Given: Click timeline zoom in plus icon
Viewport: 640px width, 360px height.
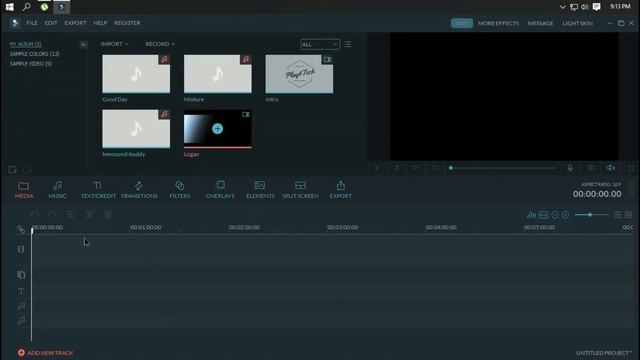Looking at the screenshot, I should [x=565, y=215].
